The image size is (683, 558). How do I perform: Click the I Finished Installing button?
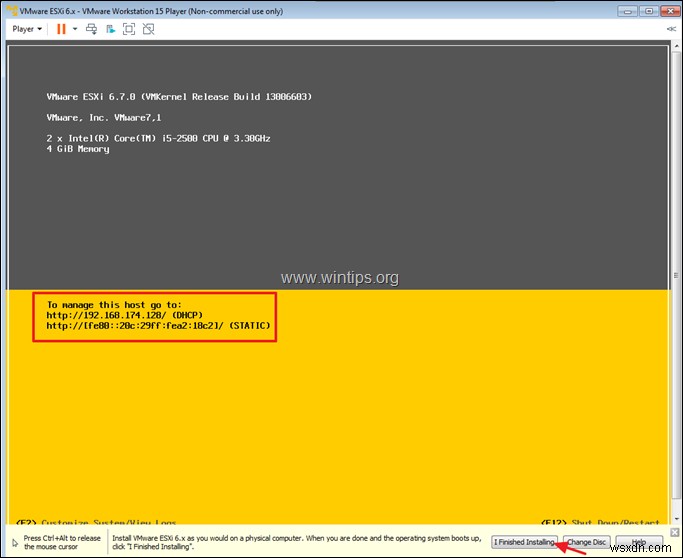click(x=524, y=542)
